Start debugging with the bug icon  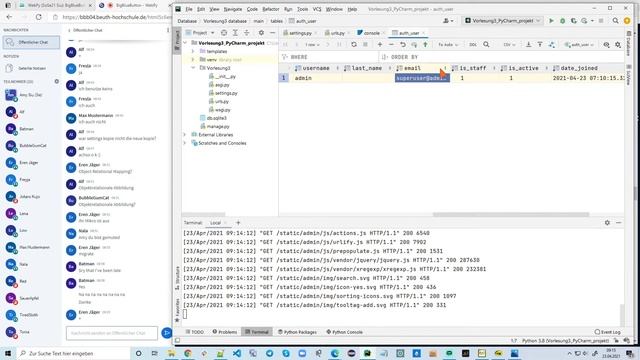[562, 21]
